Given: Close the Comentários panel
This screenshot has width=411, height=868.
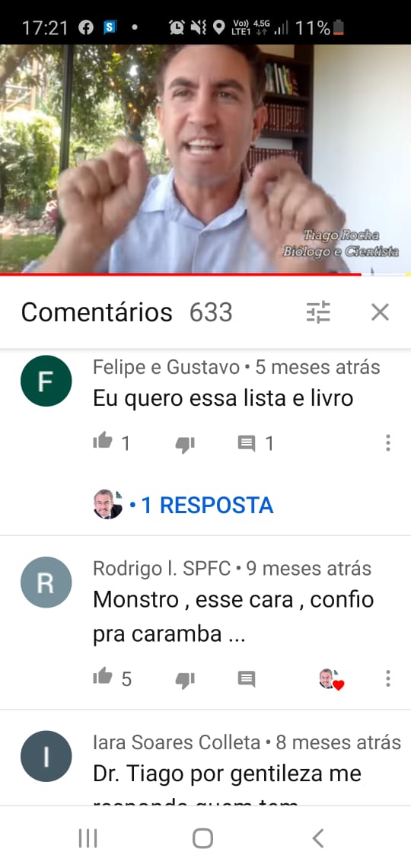Looking at the screenshot, I should [x=380, y=312].
